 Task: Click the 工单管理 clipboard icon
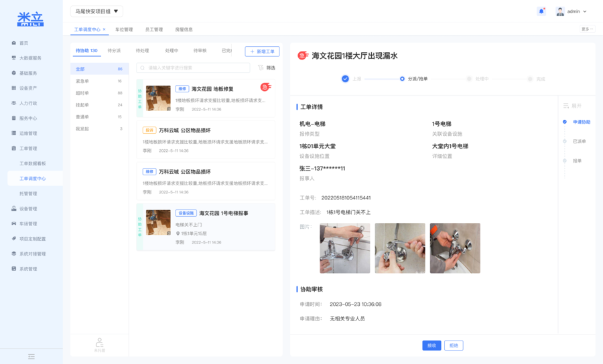click(14, 149)
